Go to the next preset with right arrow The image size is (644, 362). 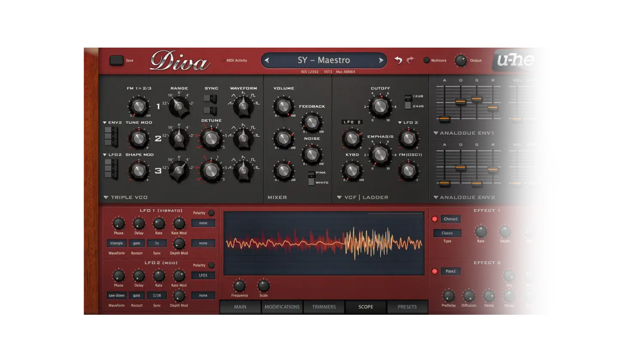coord(380,60)
